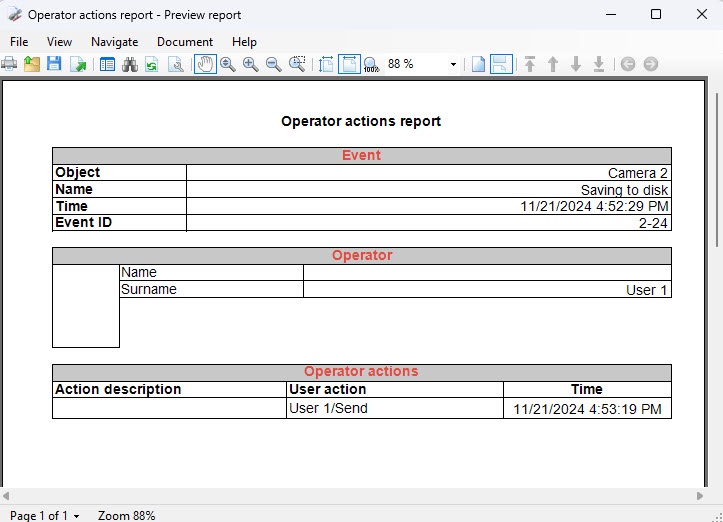Click the 100% zoom magnifier icon
Screen dimensions: 723x522
tap(371, 64)
